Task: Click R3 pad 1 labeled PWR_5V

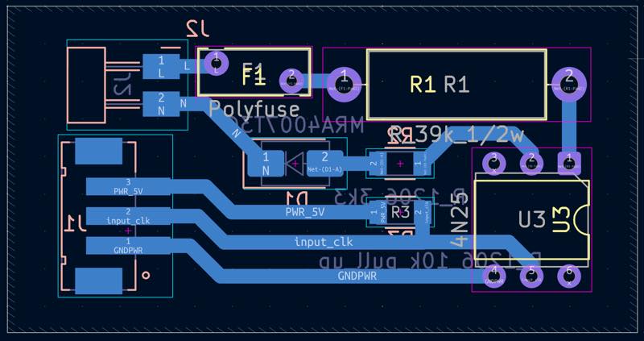Action: click(378, 212)
